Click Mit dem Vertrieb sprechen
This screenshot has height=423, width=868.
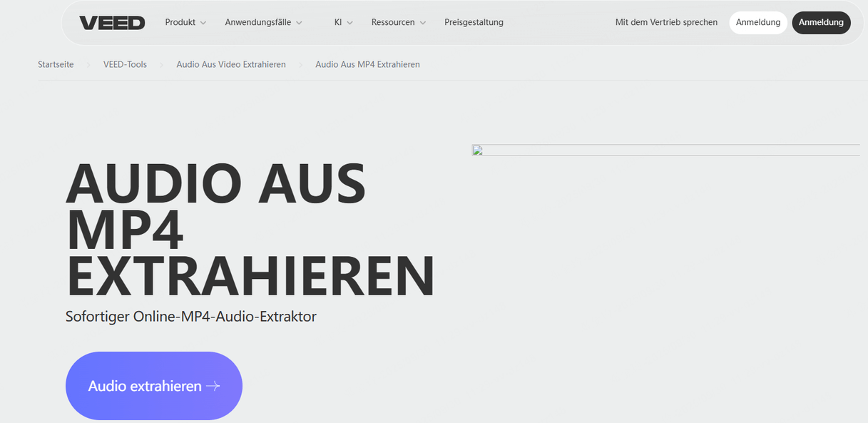[x=666, y=22]
